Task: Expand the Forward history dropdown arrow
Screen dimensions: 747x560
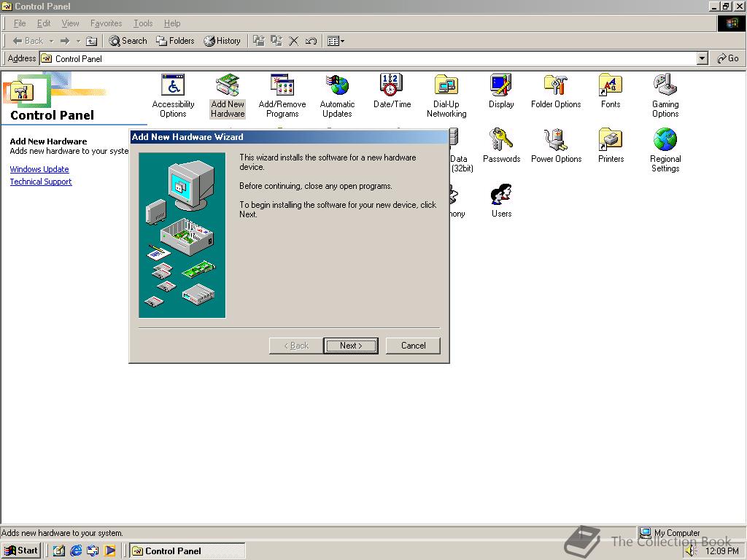Action: [78, 41]
